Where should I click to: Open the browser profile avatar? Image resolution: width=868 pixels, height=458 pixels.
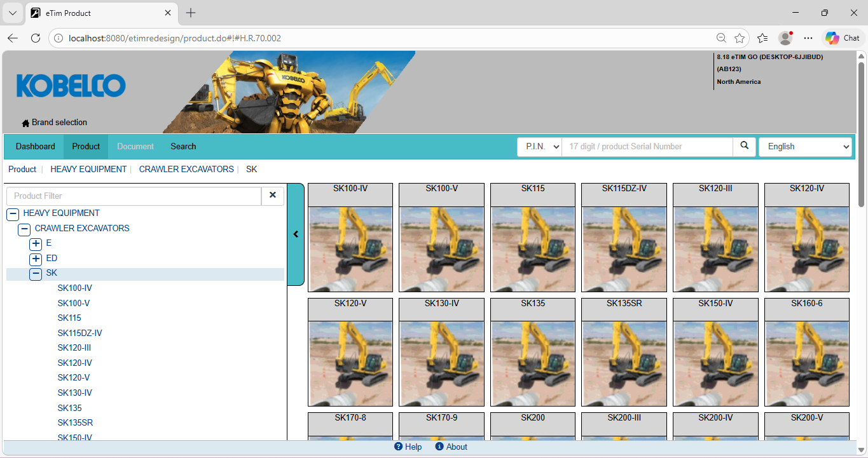[785, 38]
